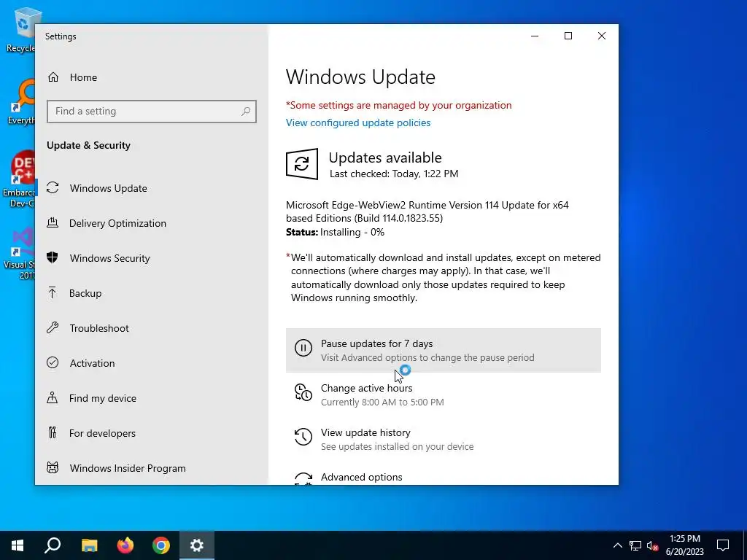
Task: Show hidden tray icons chevron
Action: pyautogui.click(x=617, y=545)
